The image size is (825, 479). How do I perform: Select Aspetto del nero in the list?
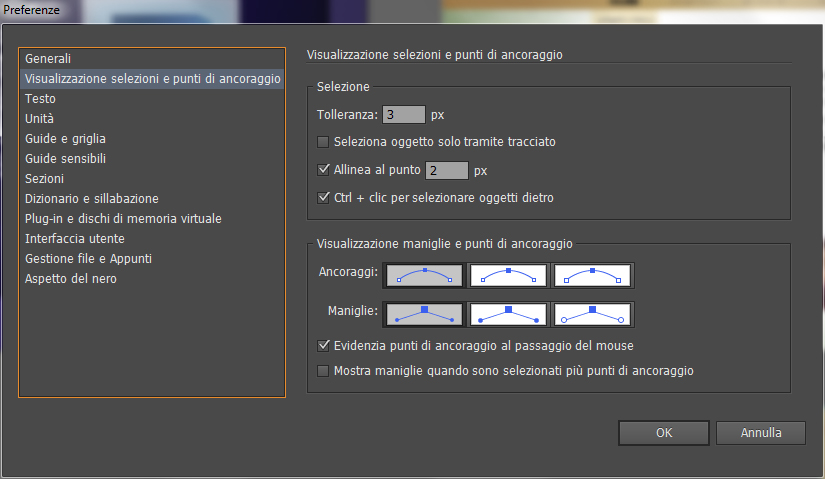[71, 279]
